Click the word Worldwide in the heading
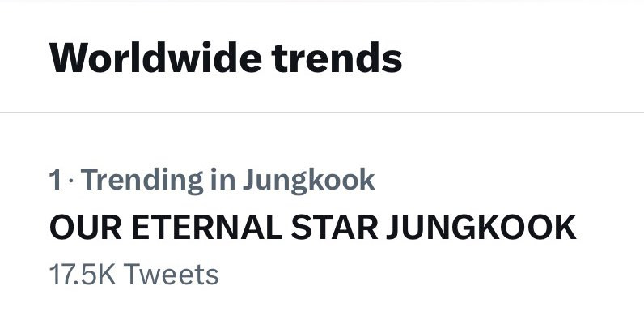The width and height of the screenshot is (644, 320). (x=155, y=58)
